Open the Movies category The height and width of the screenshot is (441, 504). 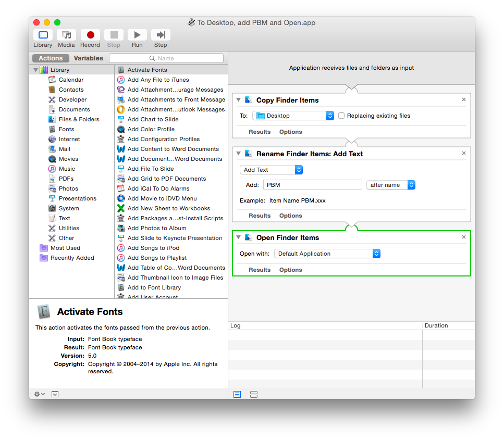point(68,159)
